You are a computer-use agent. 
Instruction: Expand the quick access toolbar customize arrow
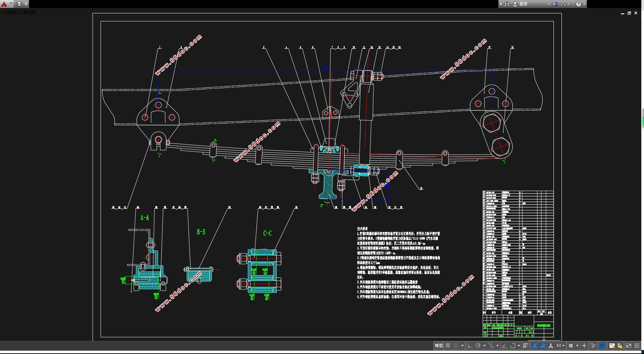(x=26, y=4)
